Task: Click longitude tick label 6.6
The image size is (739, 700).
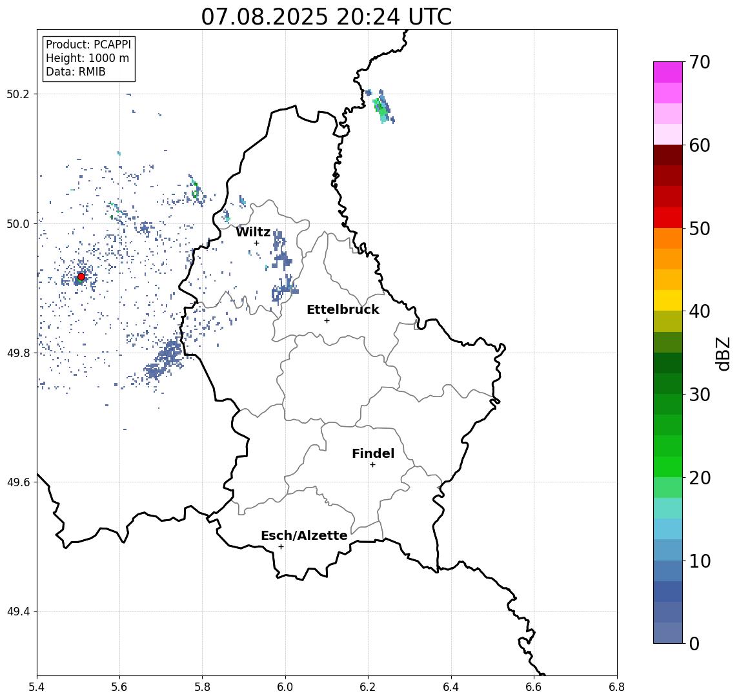Action: click(534, 687)
